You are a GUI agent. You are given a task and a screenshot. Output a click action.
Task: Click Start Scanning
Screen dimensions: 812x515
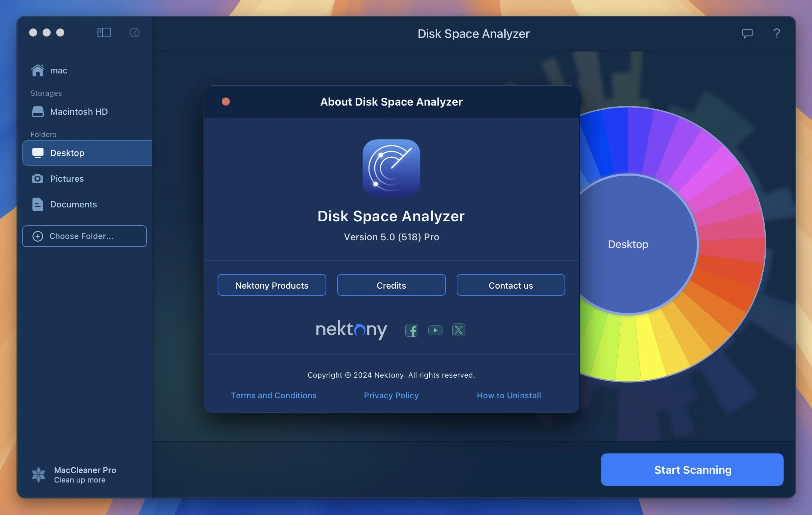[692, 470]
